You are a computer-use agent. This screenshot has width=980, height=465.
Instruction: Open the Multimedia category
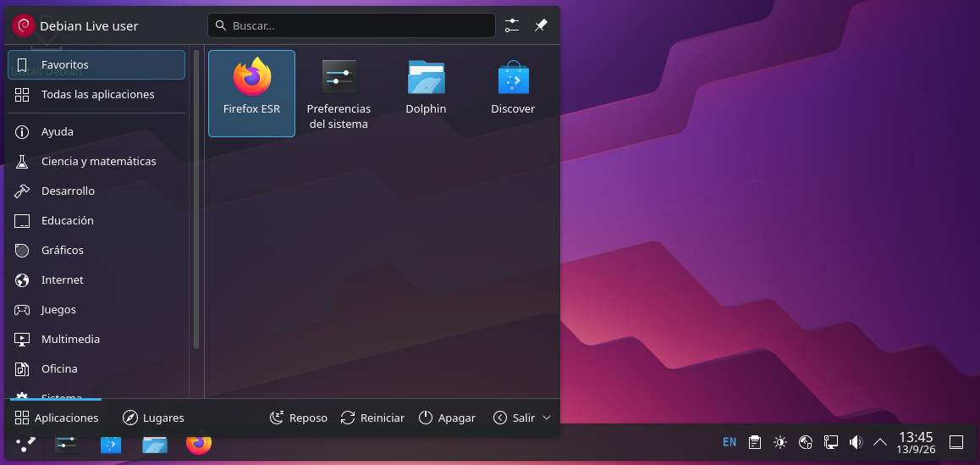pyautogui.click(x=96, y=339)
